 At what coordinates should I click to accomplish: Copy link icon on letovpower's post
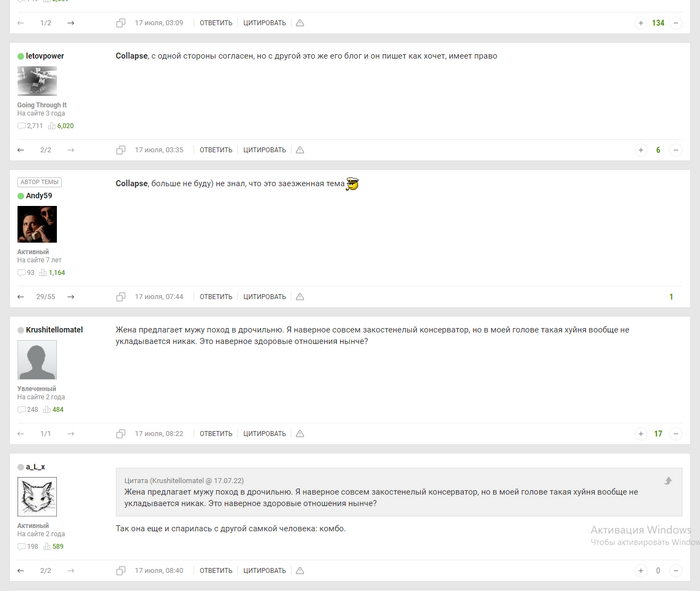pos(121,150)
